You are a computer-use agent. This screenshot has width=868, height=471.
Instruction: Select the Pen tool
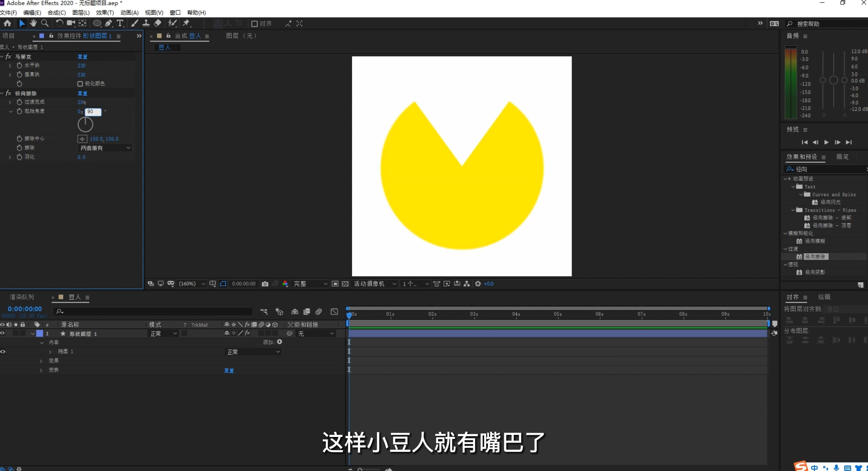coord(108,23)
